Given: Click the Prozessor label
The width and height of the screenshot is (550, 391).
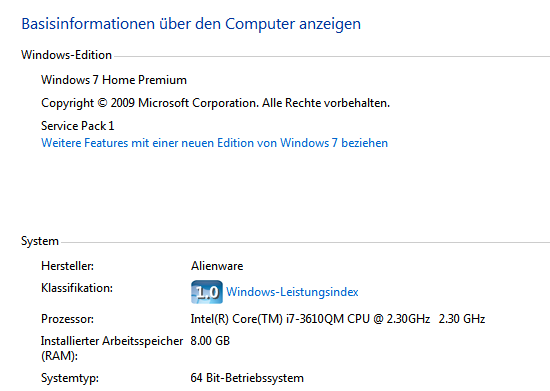Looking at the screenshot, I should (x=67, y=319).
